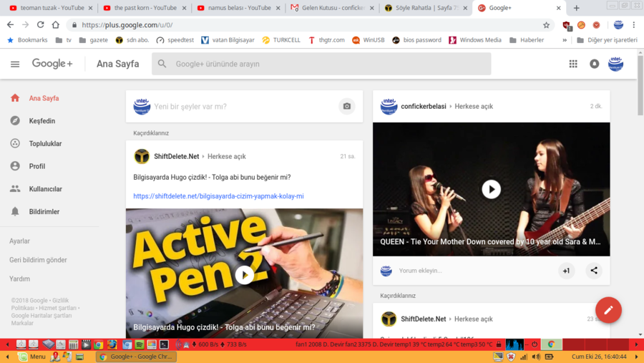The height and width of the screenshot is (363, 644).
Task: Open confickerbelasi profile name
Action: click(x=424, y=106)
